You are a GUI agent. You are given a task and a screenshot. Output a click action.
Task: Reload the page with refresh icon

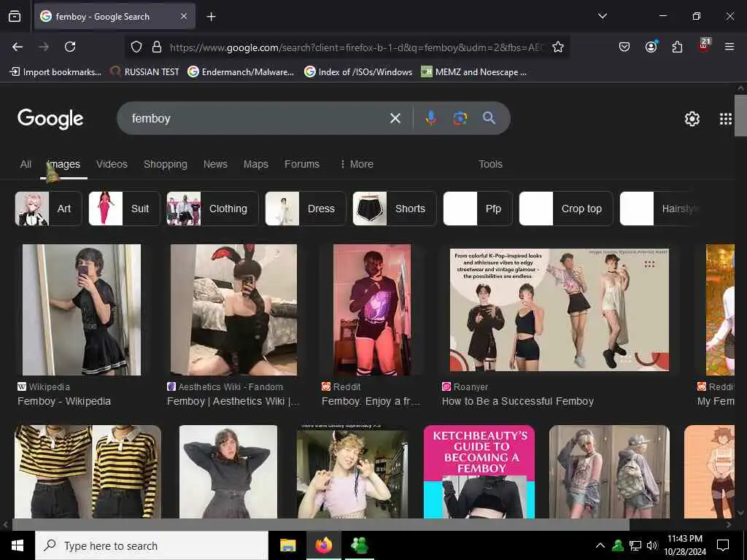point(70,47)
